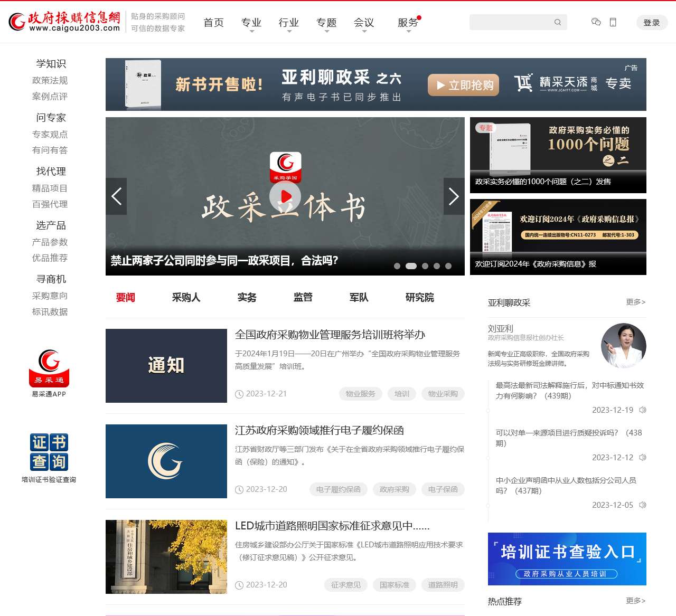Switch to the 军队 tab
The image size is (676, 616).
tap(359, 298)
